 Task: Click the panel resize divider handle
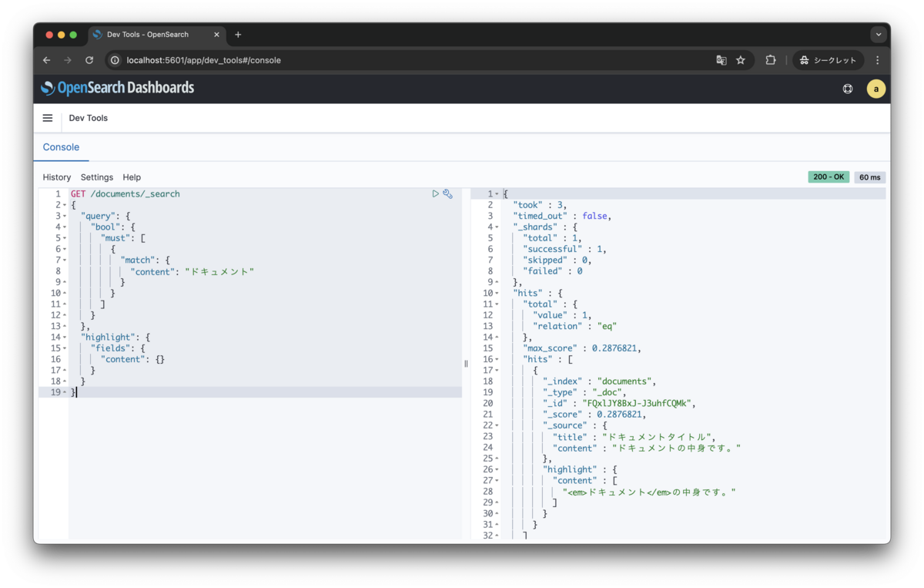pyautogui.click(x=466, y=363)
